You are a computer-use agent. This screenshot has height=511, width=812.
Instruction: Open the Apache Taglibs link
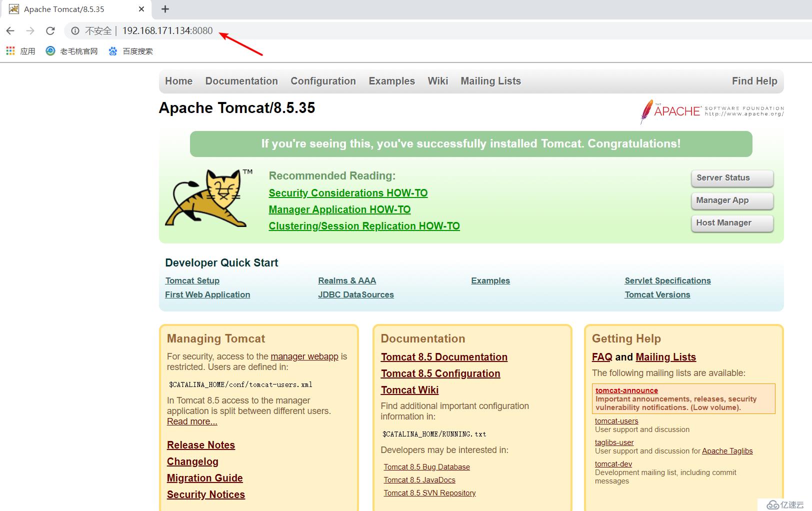pos(727,451)
